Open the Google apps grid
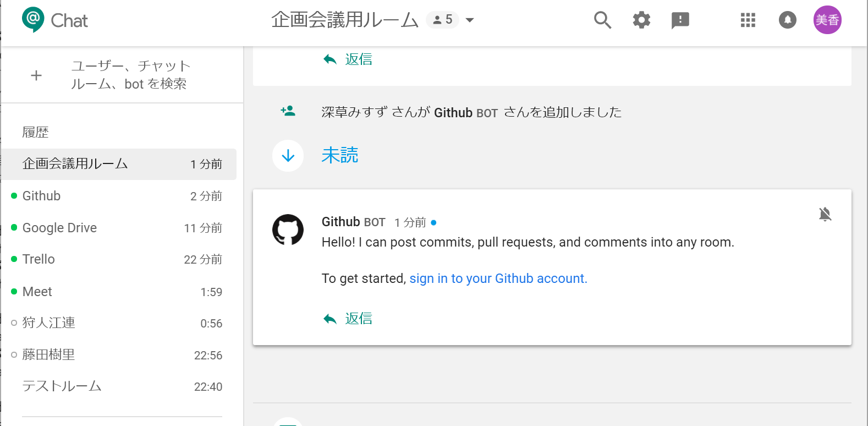The height and width of the screenshot is (426, 868). (748, 20)
